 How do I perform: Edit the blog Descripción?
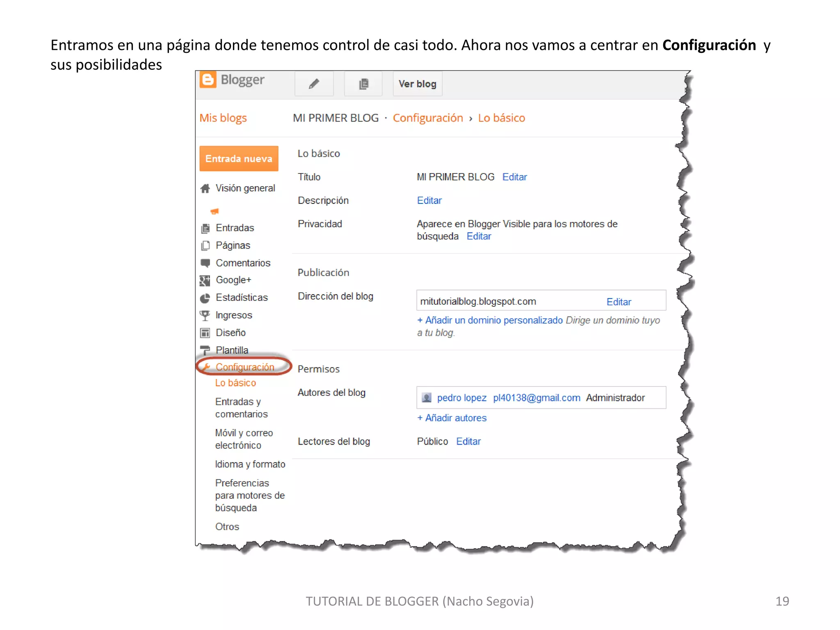[429, 201]
